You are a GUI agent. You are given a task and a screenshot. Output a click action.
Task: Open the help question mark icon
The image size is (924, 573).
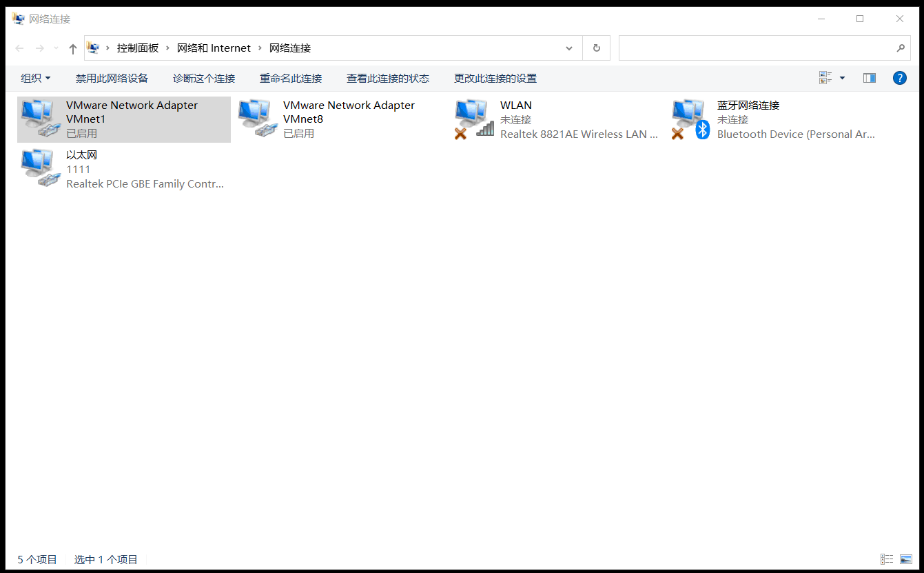pos(900,78)
